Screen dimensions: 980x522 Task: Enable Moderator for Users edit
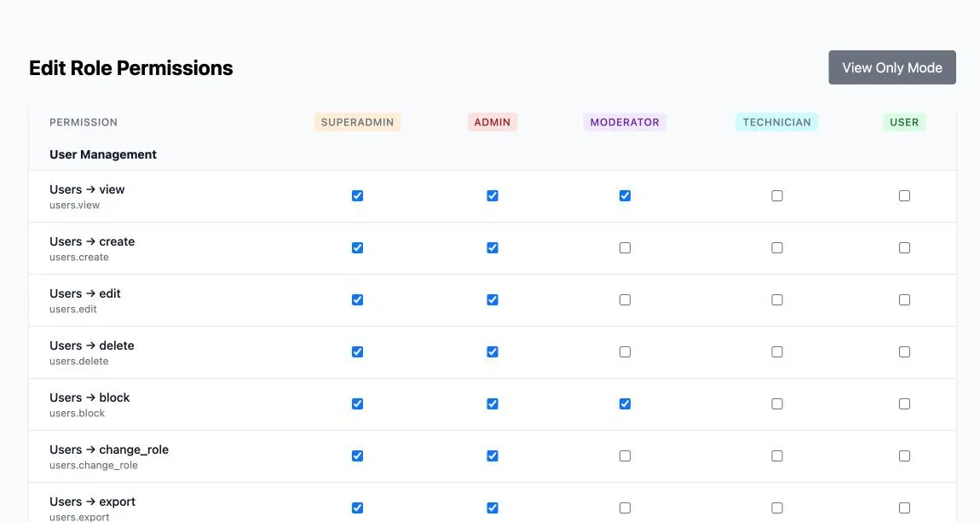click(625, 299)
